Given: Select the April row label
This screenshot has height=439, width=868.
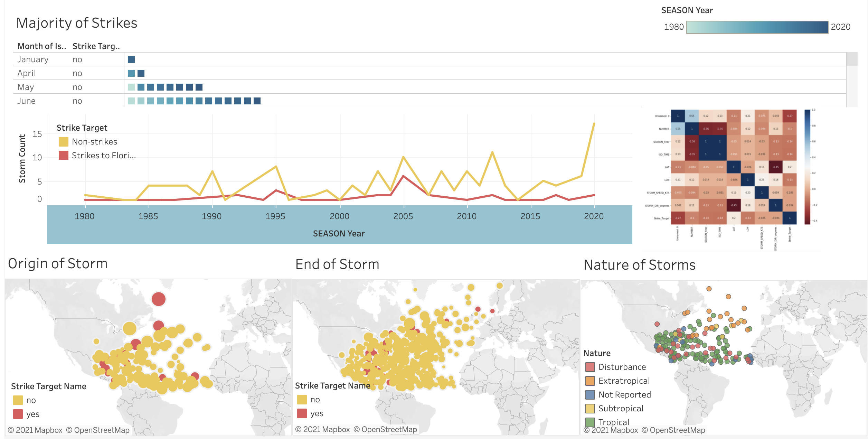Looking at the screenshot, I should 27,73.
